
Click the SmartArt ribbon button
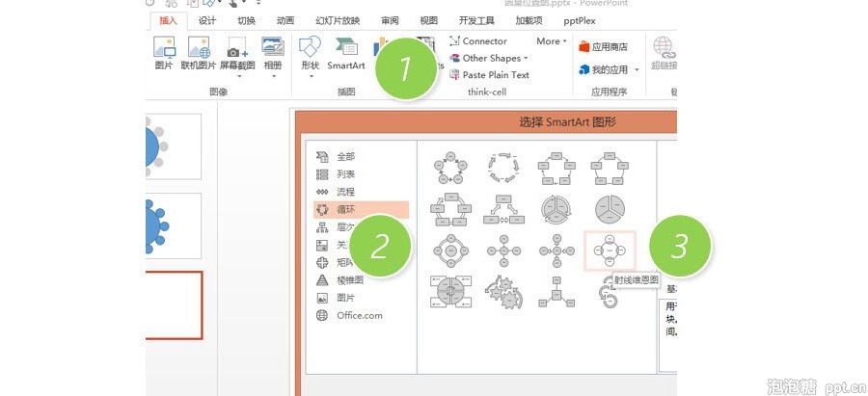tap(346, 54)
